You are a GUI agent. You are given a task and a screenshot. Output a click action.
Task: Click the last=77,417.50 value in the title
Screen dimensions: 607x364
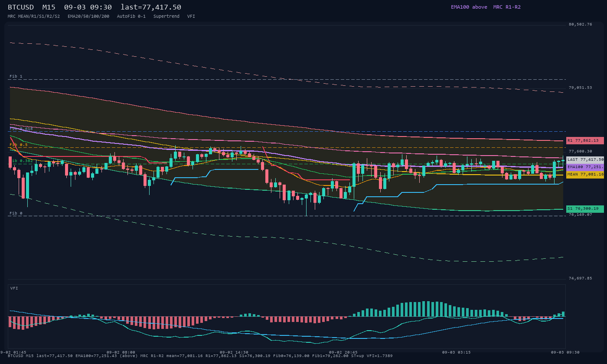[151, 7]
